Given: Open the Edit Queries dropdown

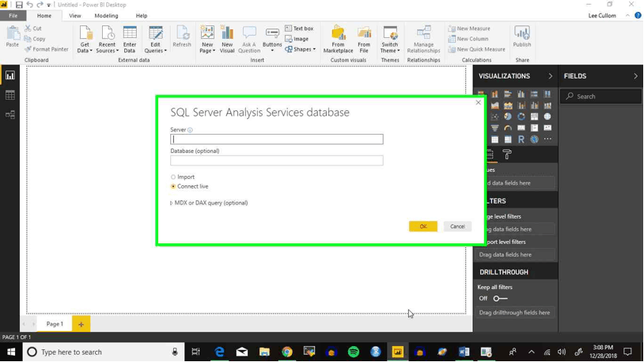Looking at the screenshot, I should pos(155,40).
